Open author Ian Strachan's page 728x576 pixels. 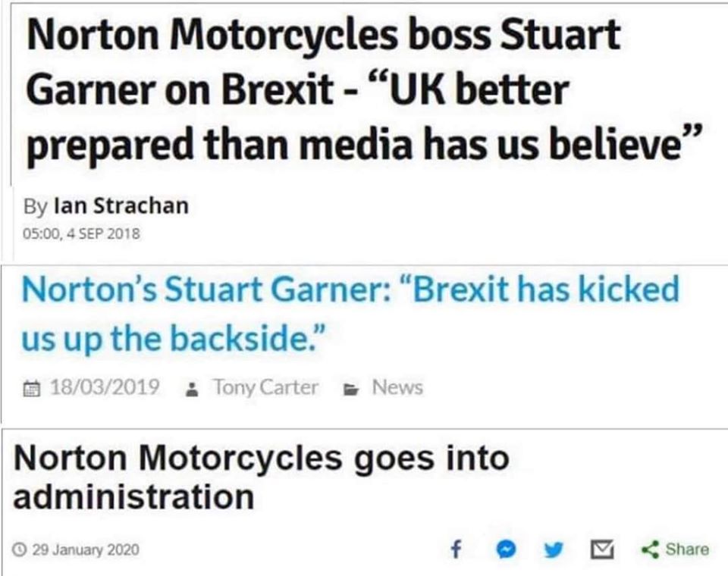click(121, 205)
